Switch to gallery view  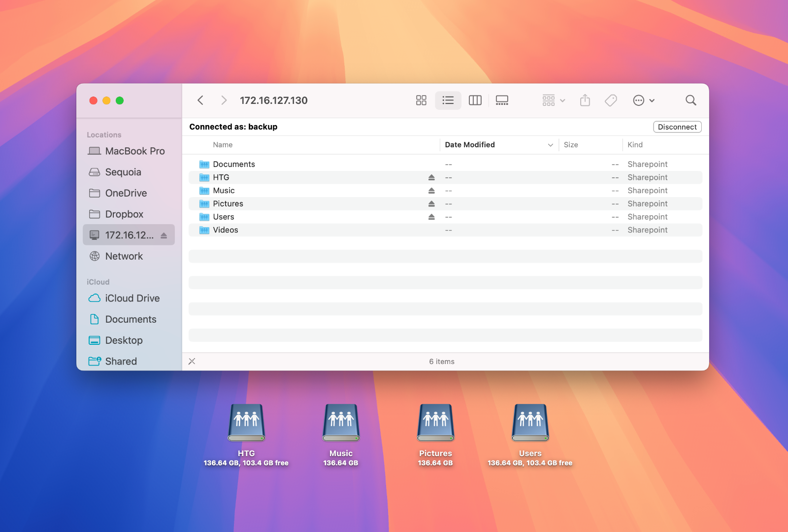click(x=502, y=100)
